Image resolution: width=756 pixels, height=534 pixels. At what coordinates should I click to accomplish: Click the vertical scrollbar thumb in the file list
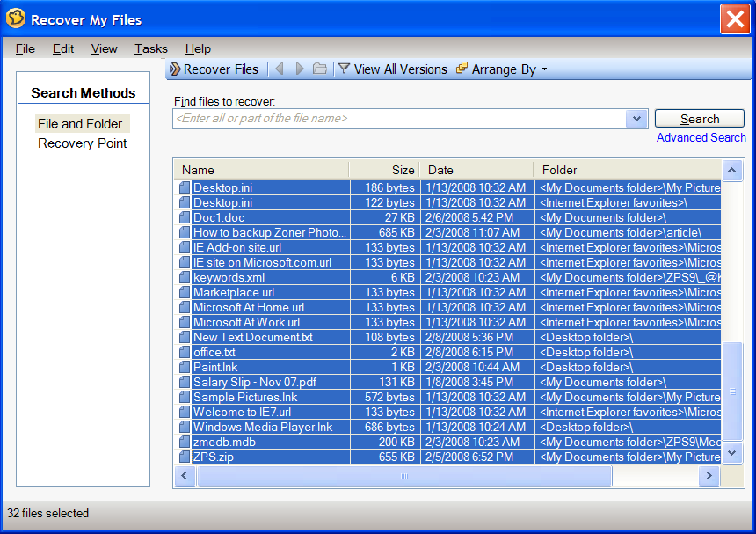coord(732,391)
